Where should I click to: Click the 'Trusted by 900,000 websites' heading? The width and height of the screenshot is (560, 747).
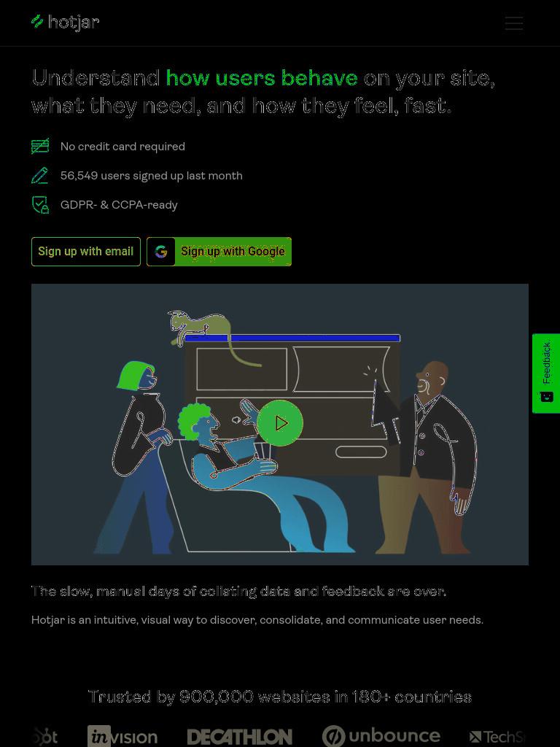(x=280, y=697)
